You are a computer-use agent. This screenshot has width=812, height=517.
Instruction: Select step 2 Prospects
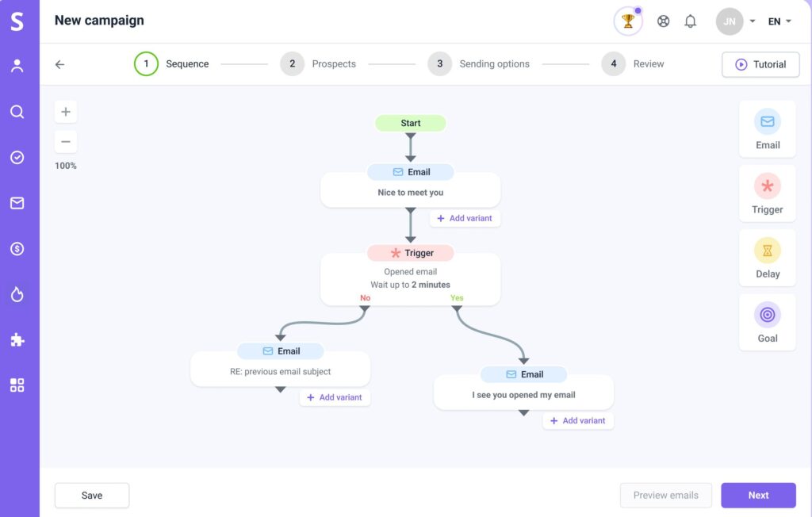(x=318, y=63)
